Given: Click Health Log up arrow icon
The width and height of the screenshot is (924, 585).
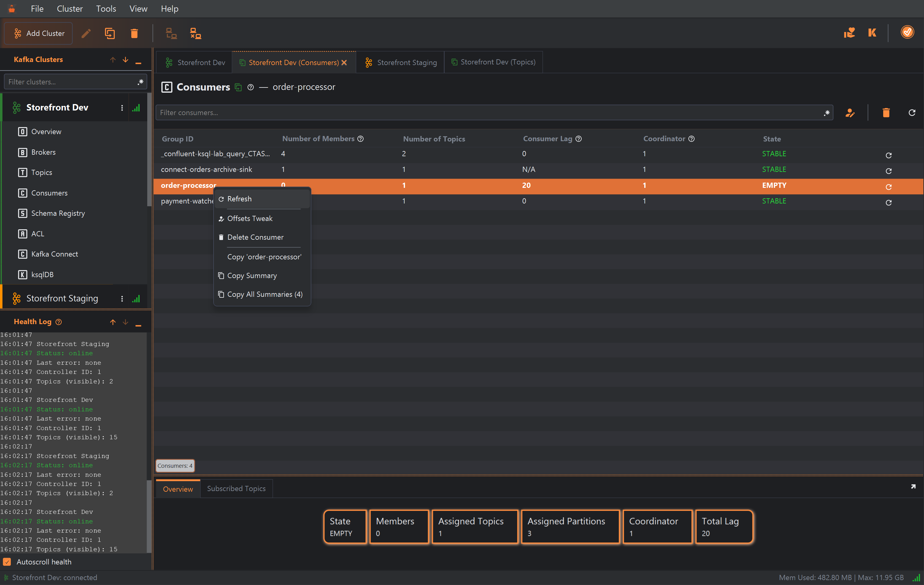Looking at the screenshot, I should click(x=112, y=322).
